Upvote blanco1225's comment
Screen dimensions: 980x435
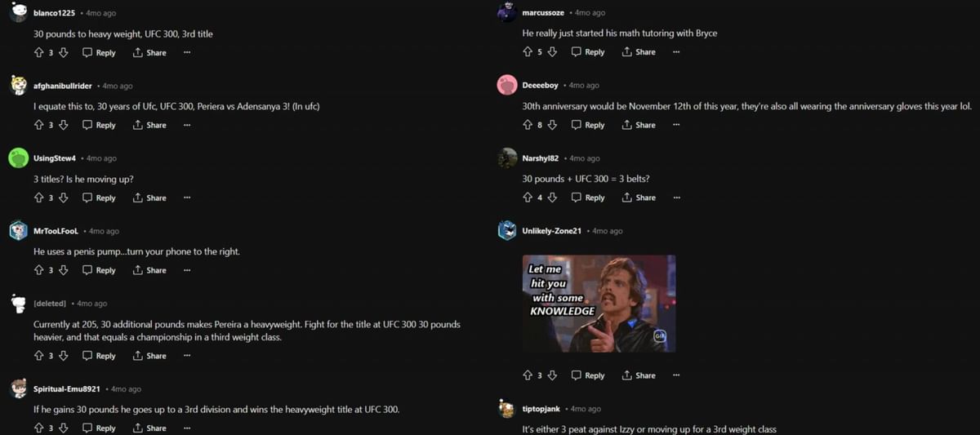pyautogui.click(x=38, y=52)
